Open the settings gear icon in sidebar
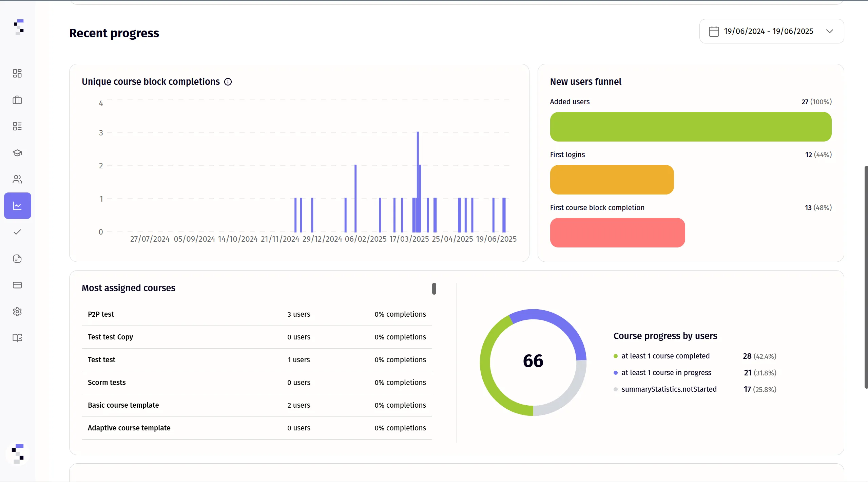 17,312
